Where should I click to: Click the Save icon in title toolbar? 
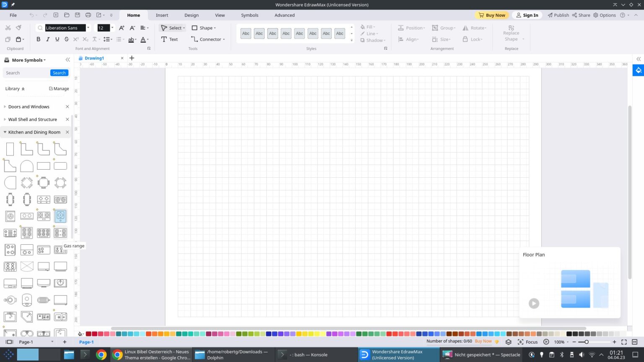coord(77,15)
